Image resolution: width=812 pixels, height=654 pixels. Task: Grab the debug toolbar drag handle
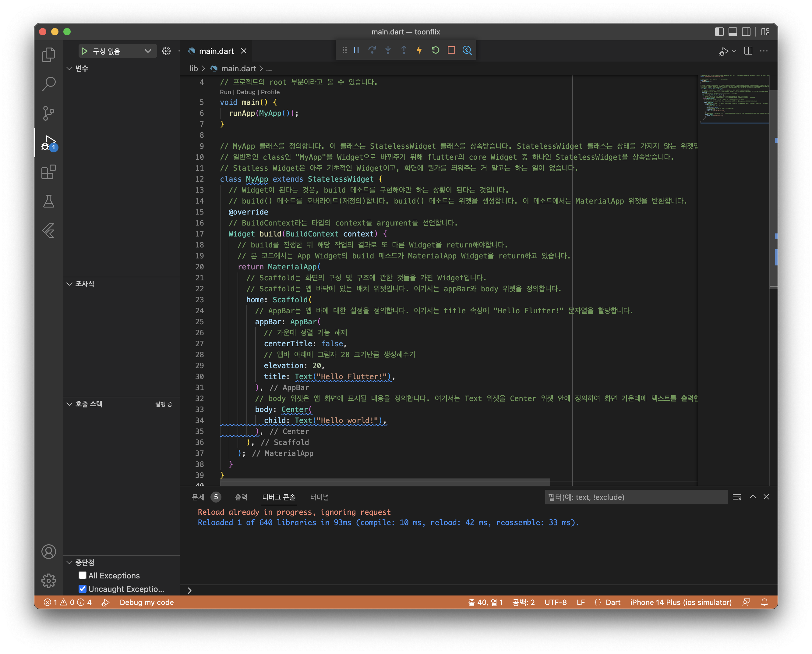344,50
